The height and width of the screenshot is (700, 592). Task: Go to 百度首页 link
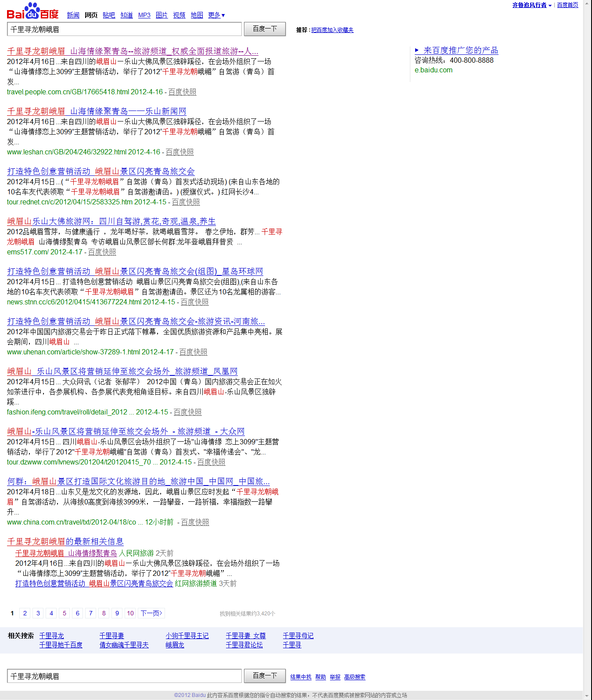[568, 5]
